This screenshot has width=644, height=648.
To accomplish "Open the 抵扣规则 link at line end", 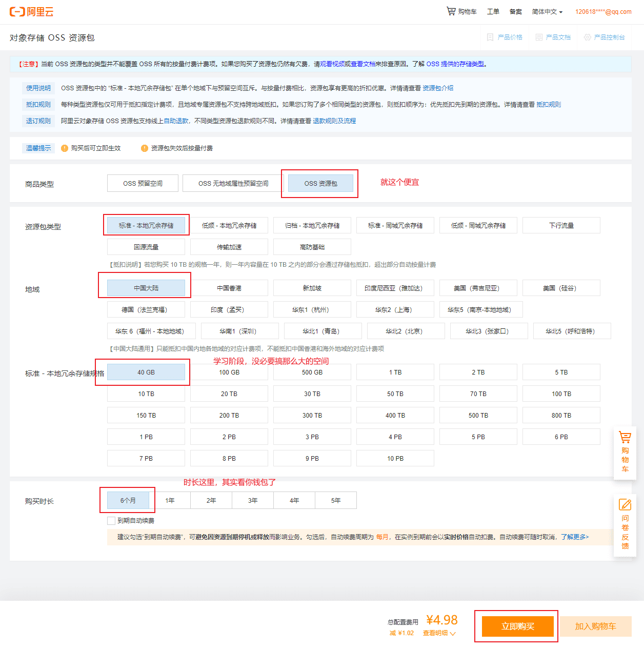I will pyautogui.click(x=549, y=105).
